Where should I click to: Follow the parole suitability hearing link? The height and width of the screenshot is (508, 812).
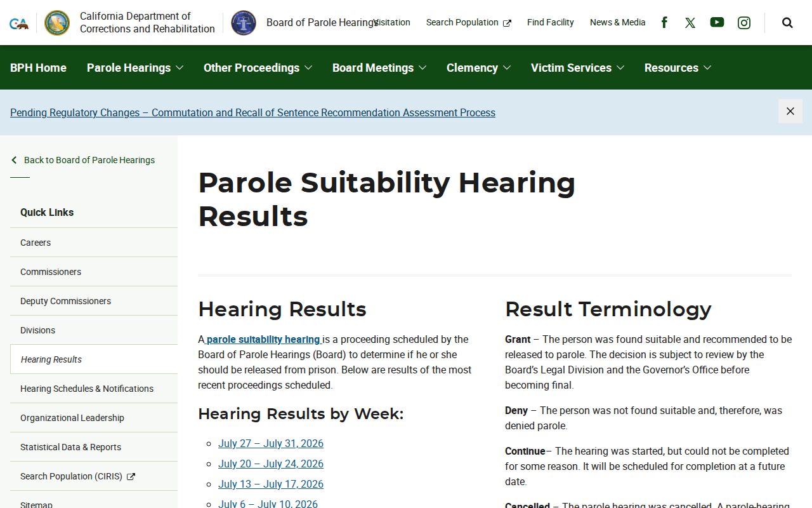click(263, 339)
